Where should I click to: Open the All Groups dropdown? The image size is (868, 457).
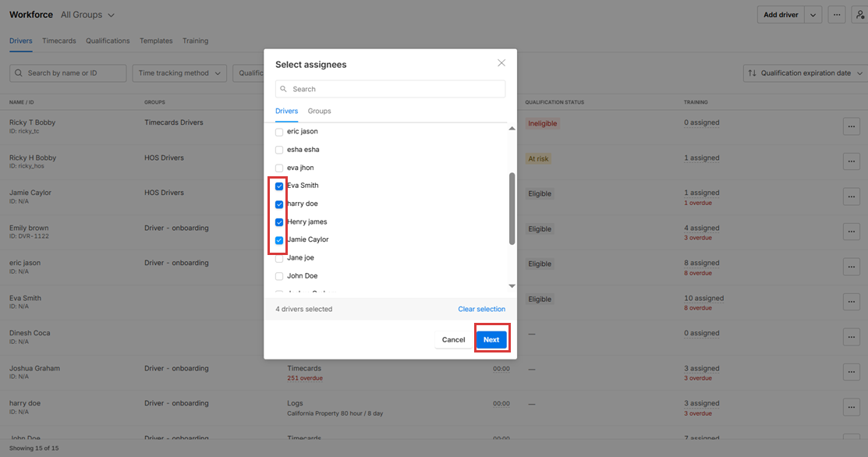[x=87, y=15]
